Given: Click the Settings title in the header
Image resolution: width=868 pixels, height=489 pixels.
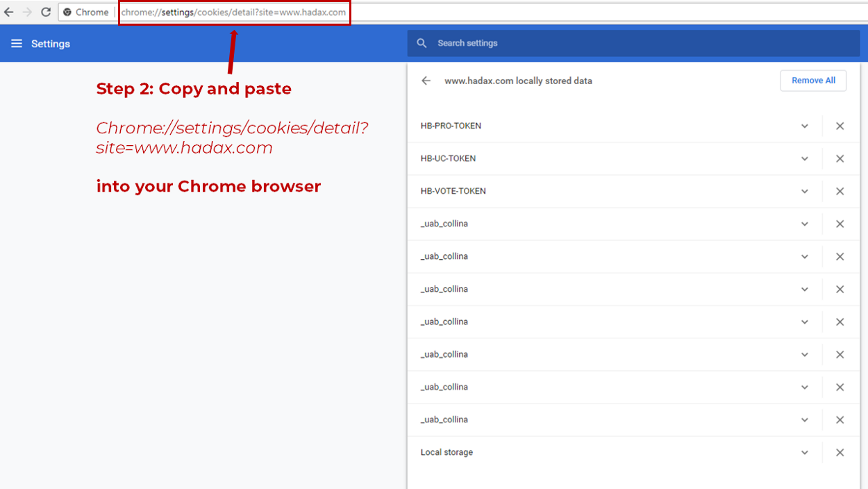Looking at the screenshot, I should 51,44.
